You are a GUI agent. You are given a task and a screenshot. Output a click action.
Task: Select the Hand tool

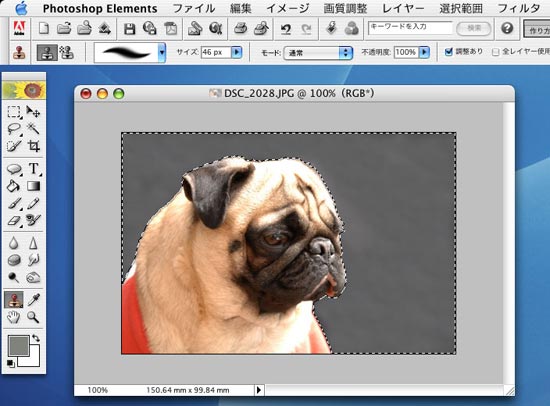(x=14, y=317)
